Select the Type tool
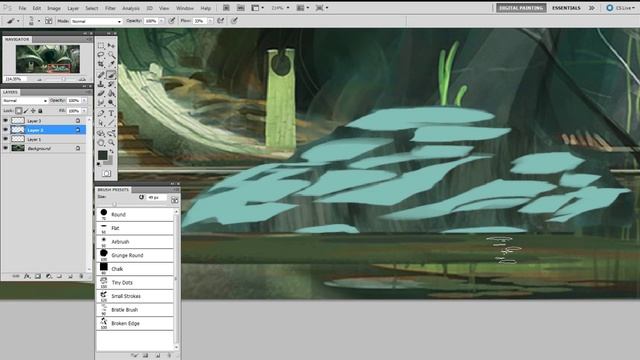Screen dimensions: 640x360 point(111,113)
